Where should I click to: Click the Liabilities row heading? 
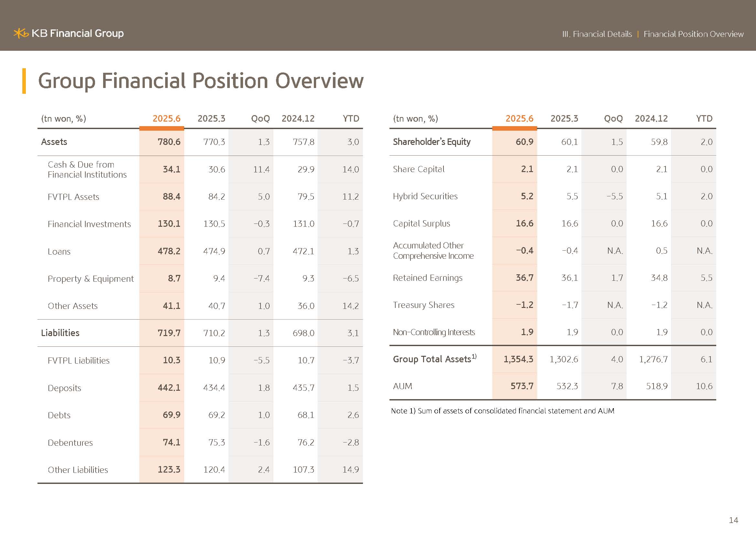60,333
